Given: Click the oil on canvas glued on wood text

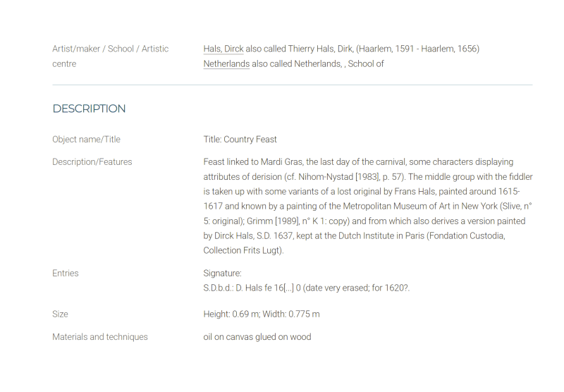Looking at the screenshot, I should coord(257,337).
